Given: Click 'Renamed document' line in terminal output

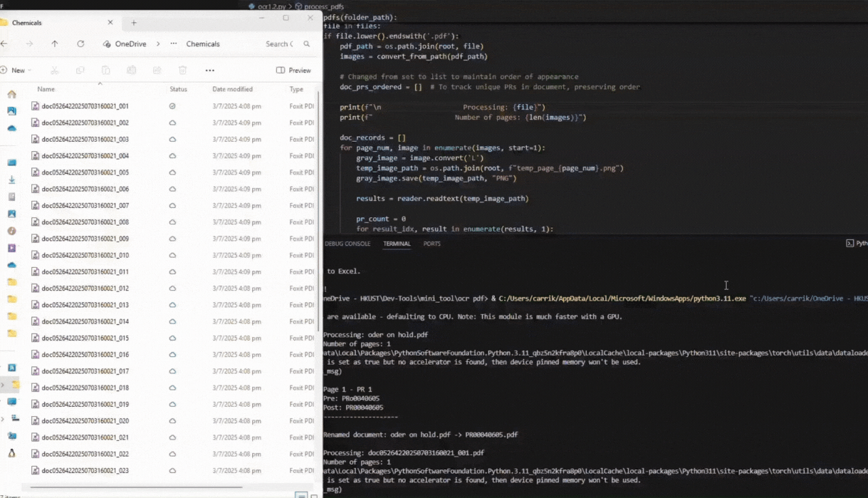Looking at the screenshot, I should click(x=421, y=434).
